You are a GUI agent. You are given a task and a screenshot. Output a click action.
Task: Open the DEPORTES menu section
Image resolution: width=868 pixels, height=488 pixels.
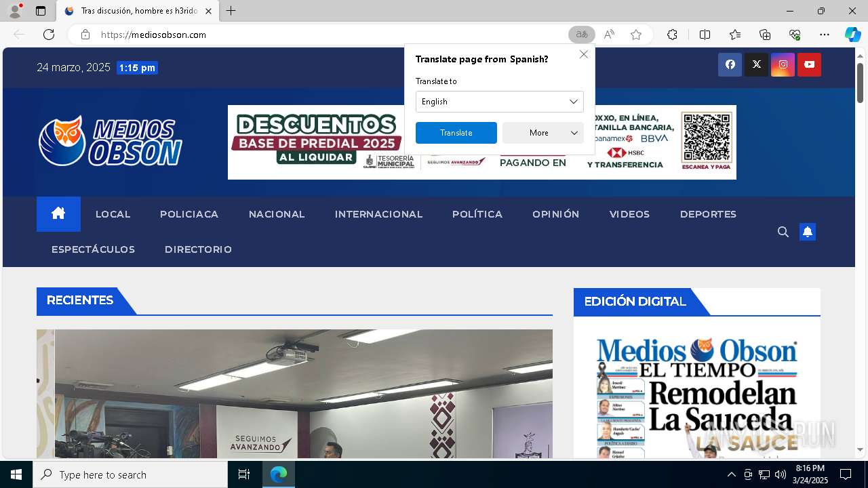(708, 214)
